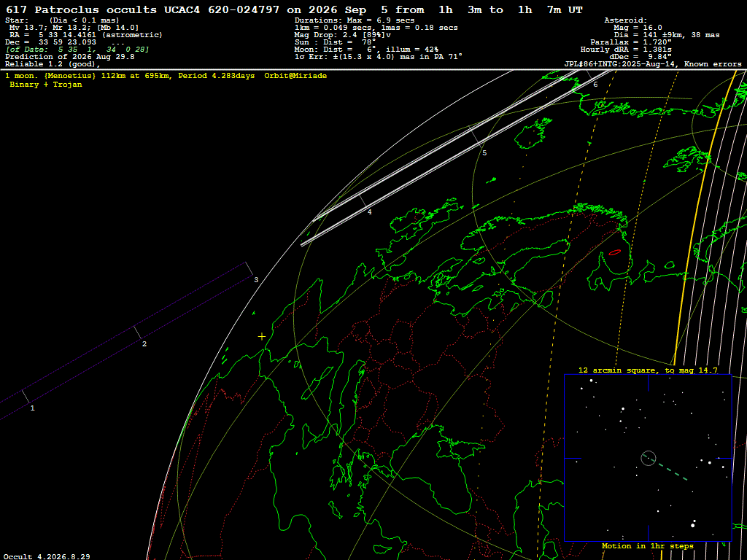
Task: Click the Occult version text at bottom-left
Action: tap(47, 556)
